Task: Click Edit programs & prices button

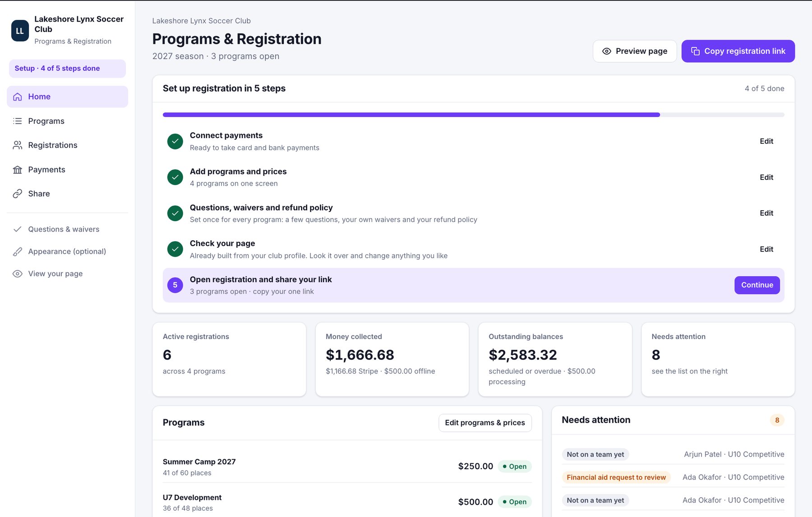Action: point(485,423)
